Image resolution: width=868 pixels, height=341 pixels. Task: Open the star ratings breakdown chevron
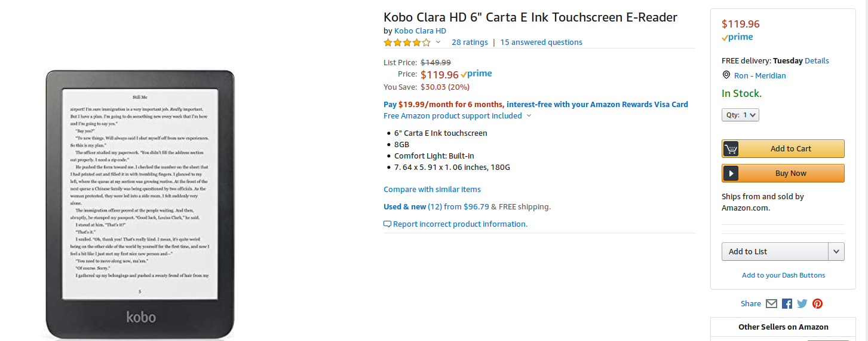438,42
